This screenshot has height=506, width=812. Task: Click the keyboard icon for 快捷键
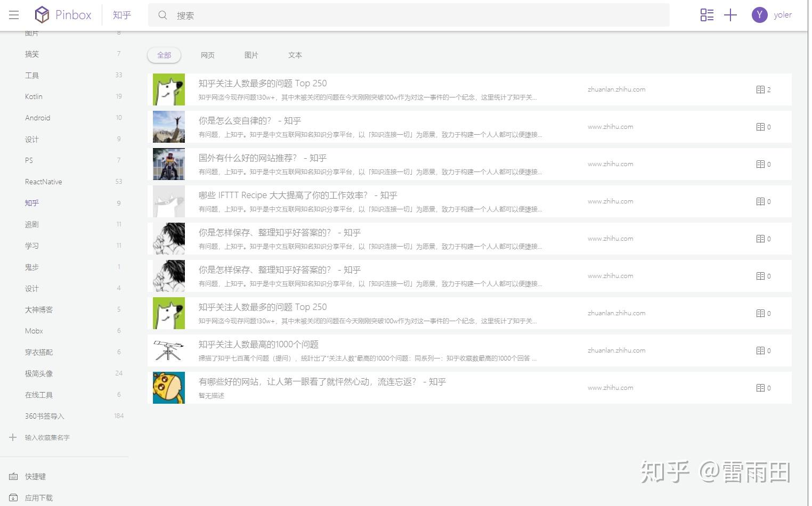[x=13, y=476]
